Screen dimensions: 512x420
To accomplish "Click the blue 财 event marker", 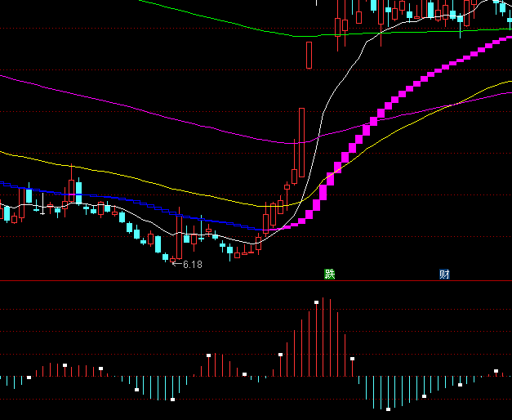I will 444,275.
